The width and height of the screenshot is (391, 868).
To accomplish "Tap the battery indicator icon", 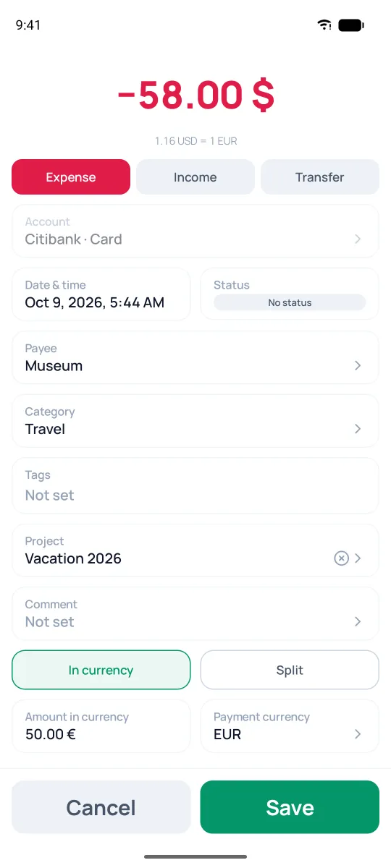I will (x=351, y=25).
